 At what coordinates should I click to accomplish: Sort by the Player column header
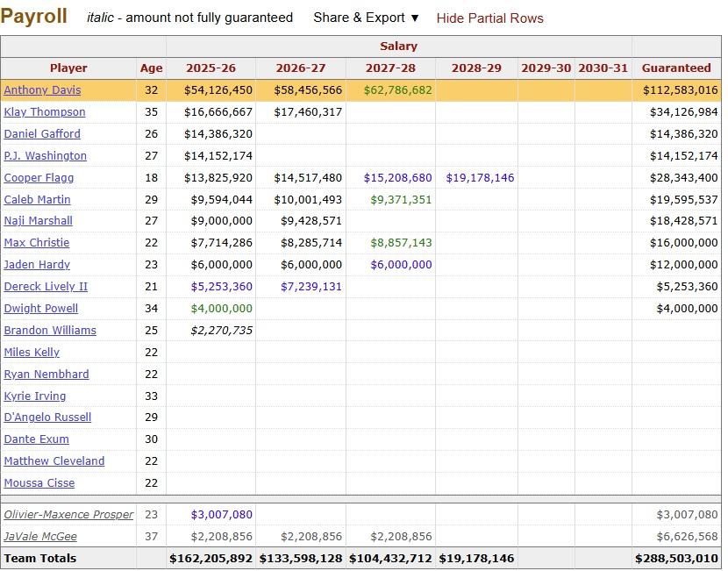click(68, 68)
